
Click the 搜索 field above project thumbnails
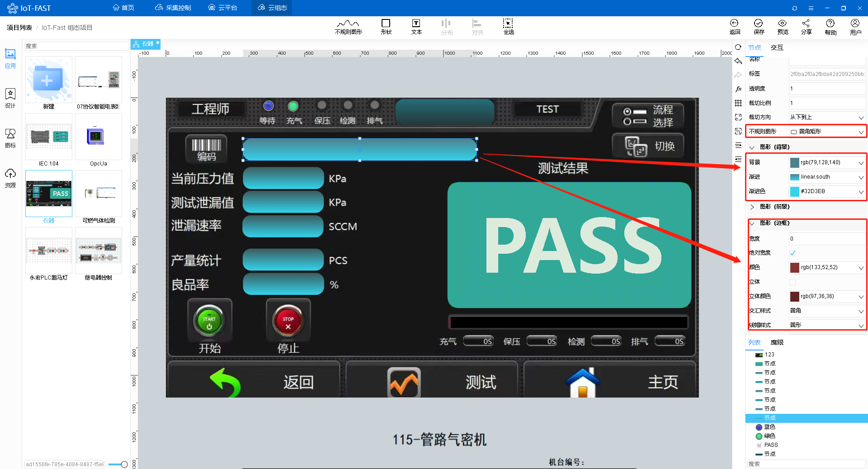coord(76,46)
